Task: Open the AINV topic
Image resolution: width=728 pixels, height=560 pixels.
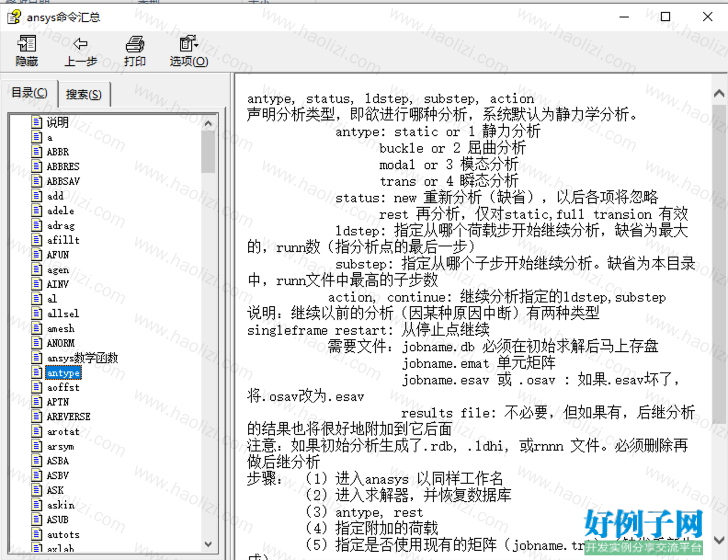Action: [57, 284]
